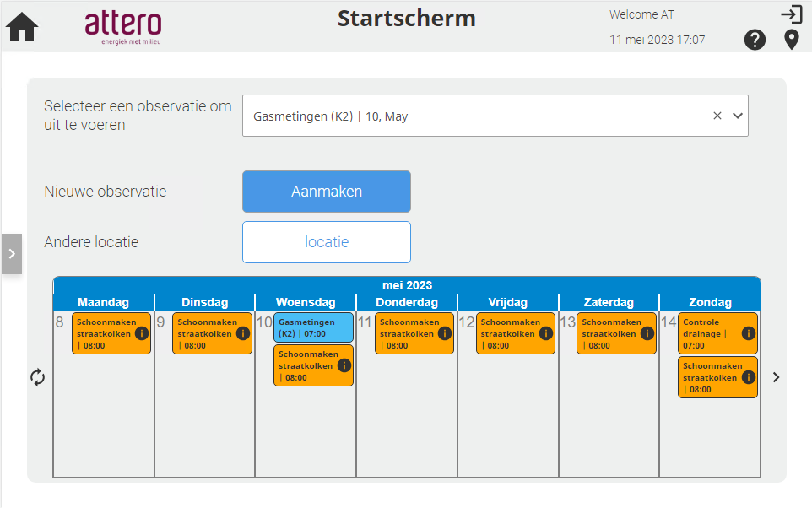812x508 pixels.
Task: Click the logout icon
Action: click(791, 14)
